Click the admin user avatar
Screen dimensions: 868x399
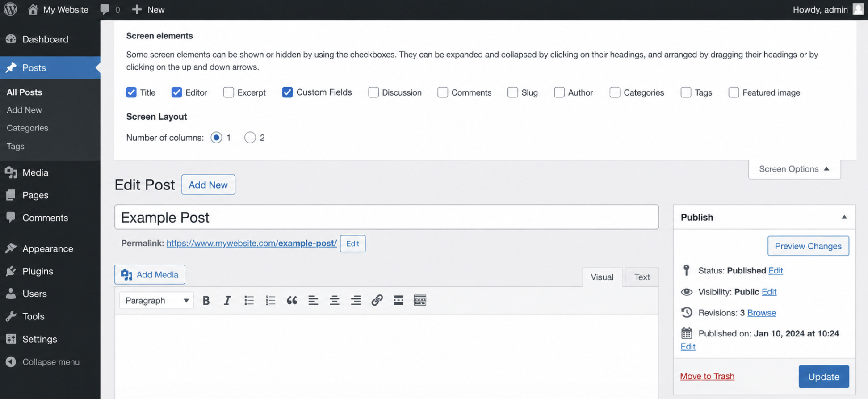coord(858,9)
